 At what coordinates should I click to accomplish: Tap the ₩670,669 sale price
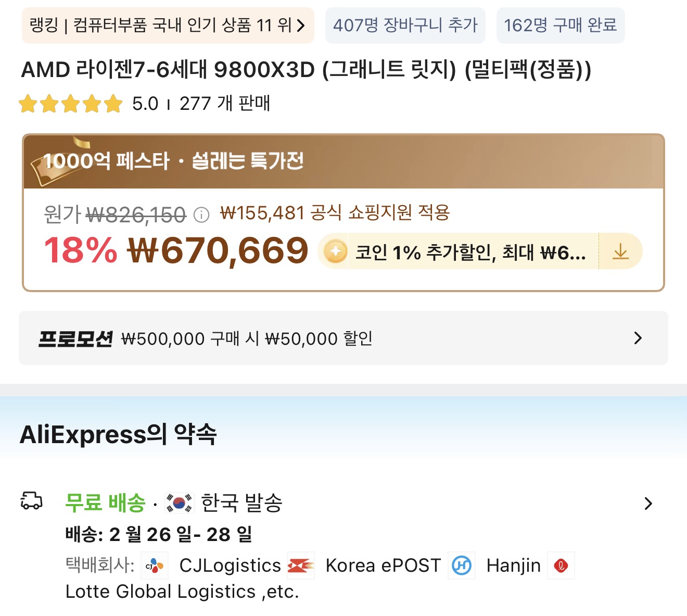point(218,251)
